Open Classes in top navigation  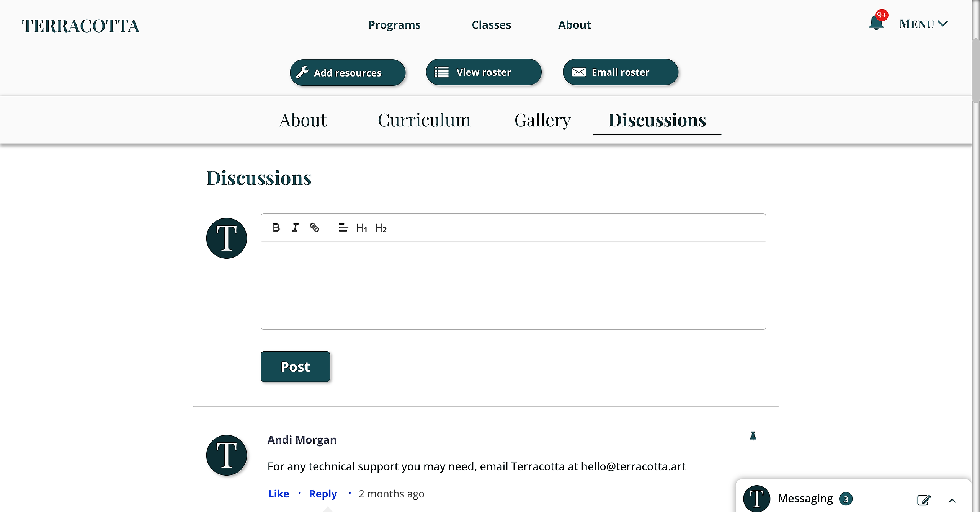[491, 25]
